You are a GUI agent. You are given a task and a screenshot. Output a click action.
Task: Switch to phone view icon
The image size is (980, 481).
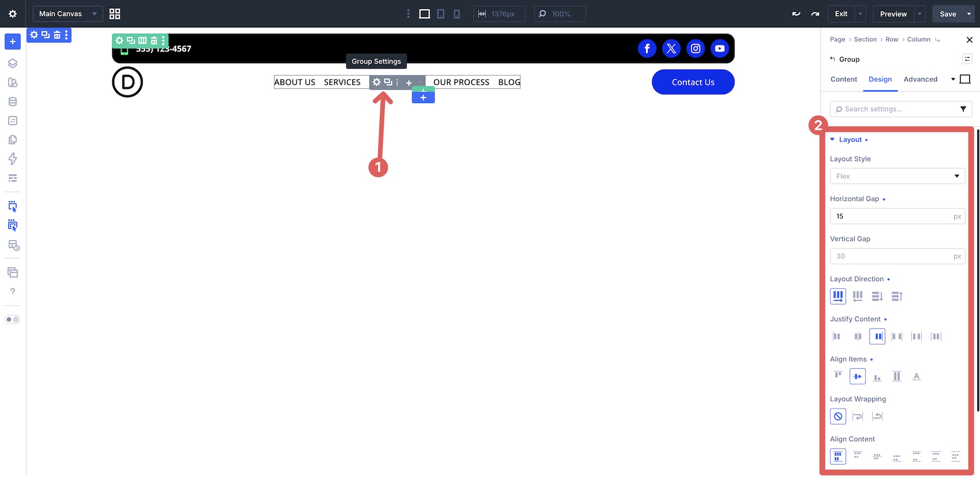click(457, 14)
